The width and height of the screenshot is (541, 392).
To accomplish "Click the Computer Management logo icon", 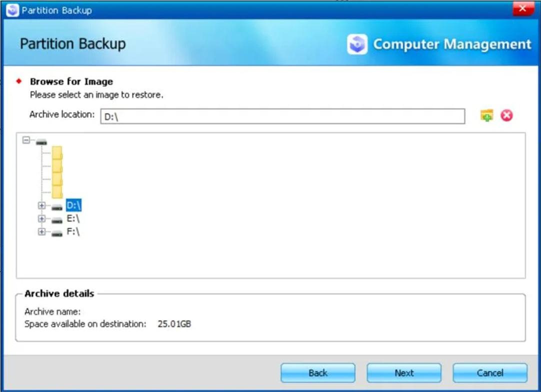I will pyautogui.click(x=356, y=44).
